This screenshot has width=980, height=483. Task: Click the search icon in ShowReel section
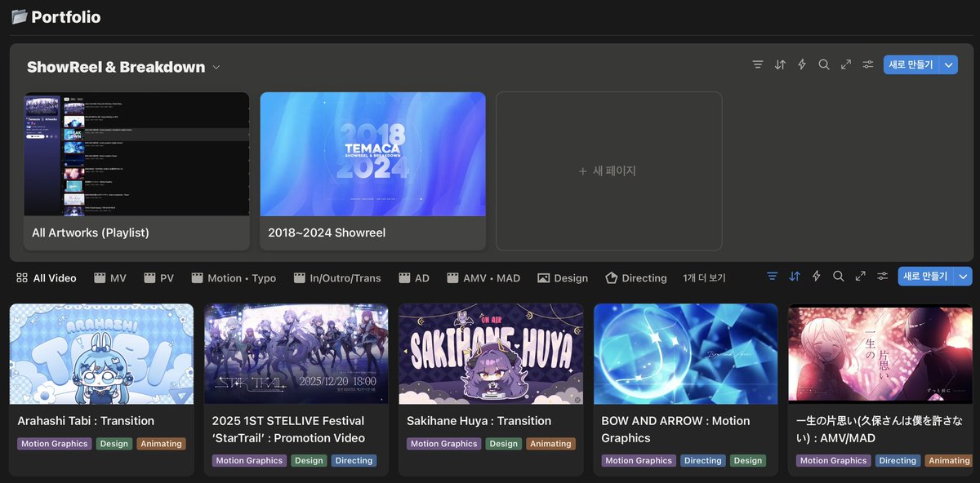[x=824, y=64]
